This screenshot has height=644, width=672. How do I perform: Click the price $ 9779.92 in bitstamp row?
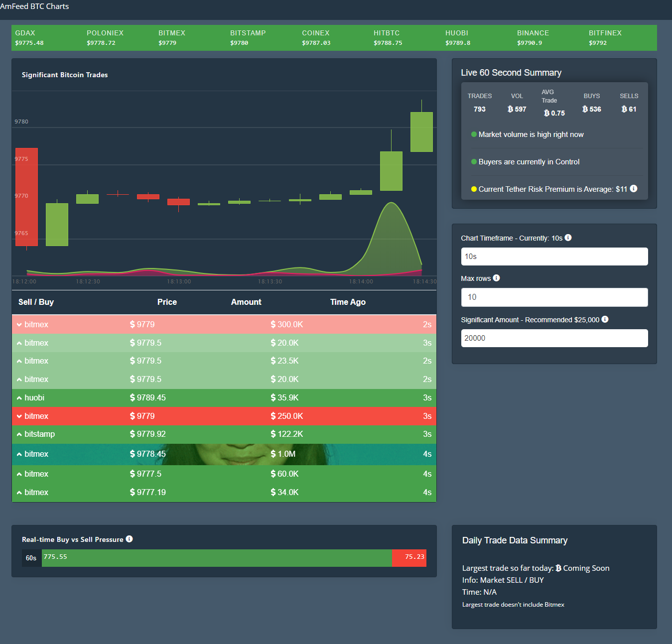point(148,434)
